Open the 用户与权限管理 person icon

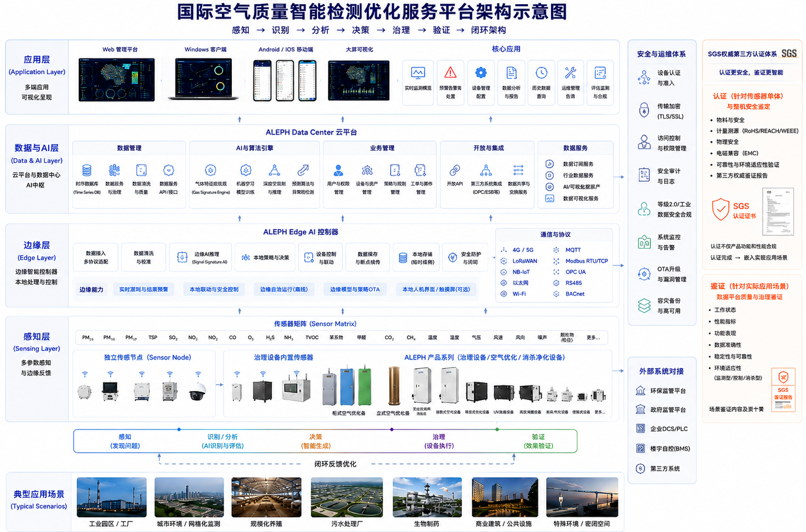338,170
